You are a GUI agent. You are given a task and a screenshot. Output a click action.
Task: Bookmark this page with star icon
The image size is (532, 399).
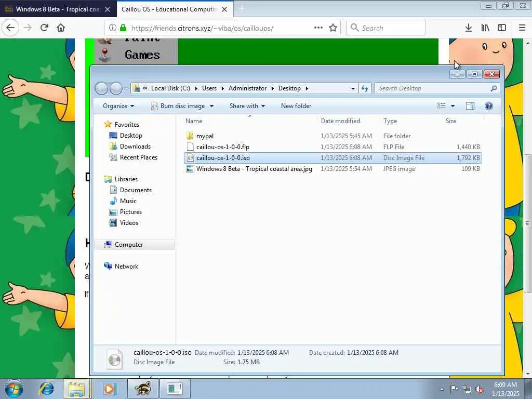(333, 28)
